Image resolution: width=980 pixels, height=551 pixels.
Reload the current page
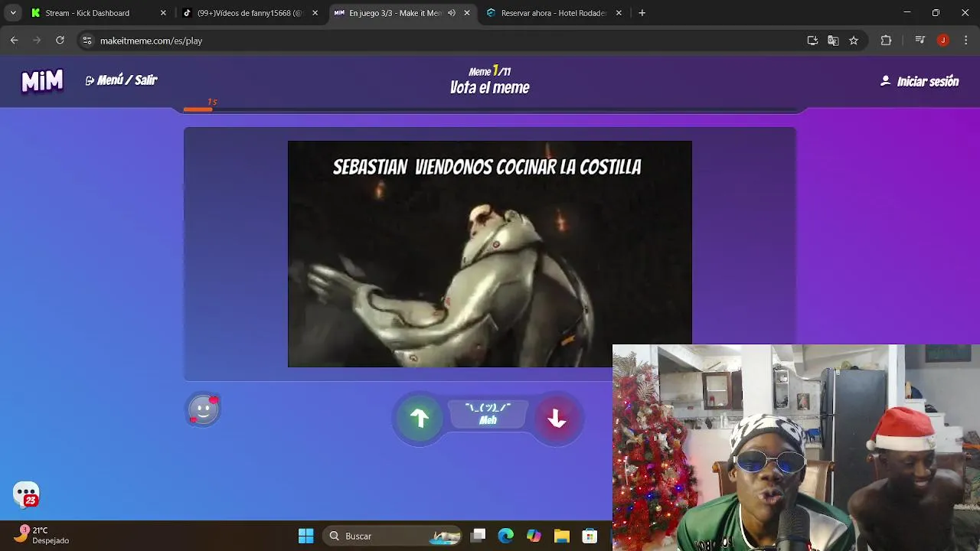coord(60,41)
